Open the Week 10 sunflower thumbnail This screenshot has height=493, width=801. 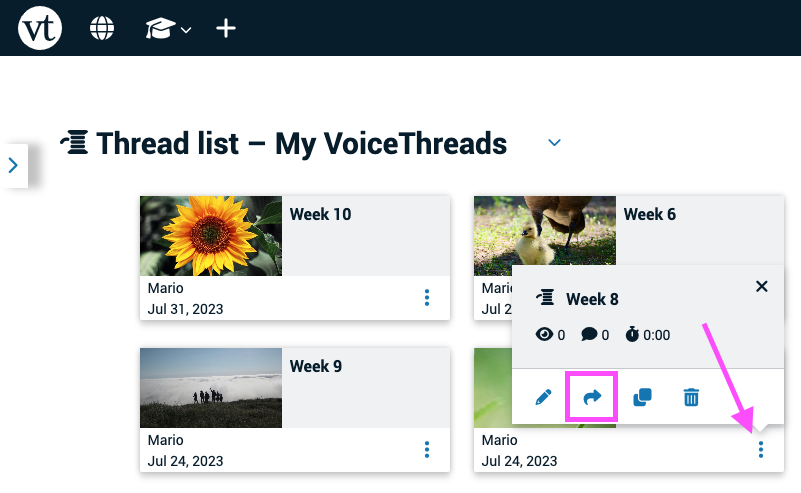tap(211, 236)
